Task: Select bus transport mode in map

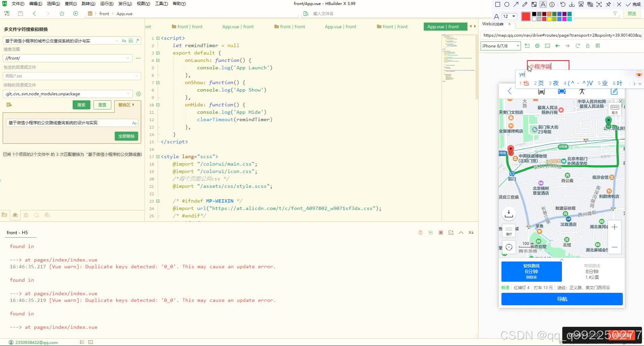Action: point(541,92)
